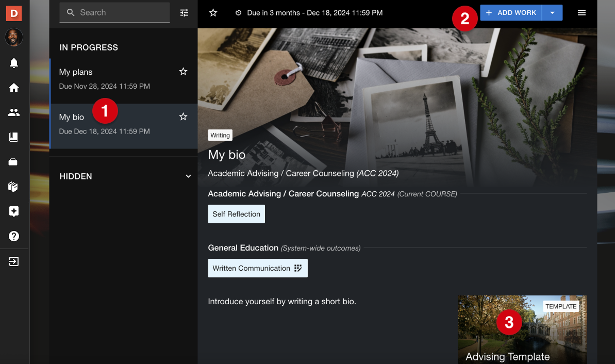
Task: Open the hamburger menu at top right
Action: click(581, 12)
